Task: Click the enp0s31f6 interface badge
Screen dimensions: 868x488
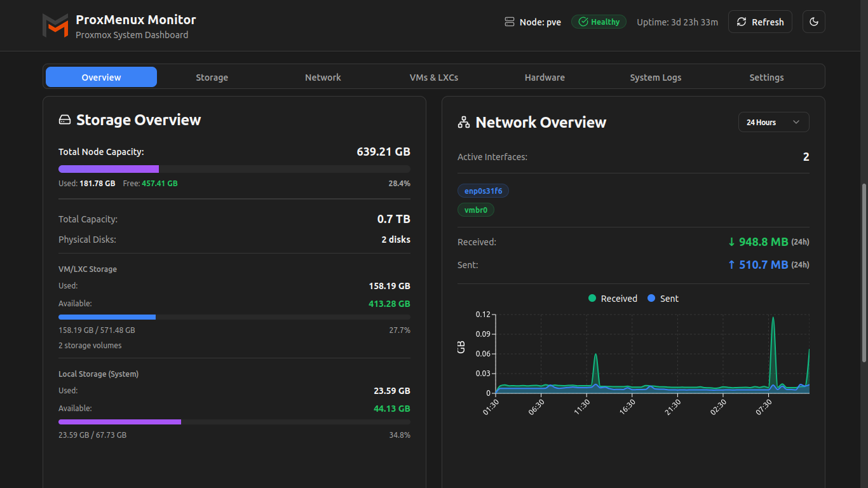Action: (483, 191)
